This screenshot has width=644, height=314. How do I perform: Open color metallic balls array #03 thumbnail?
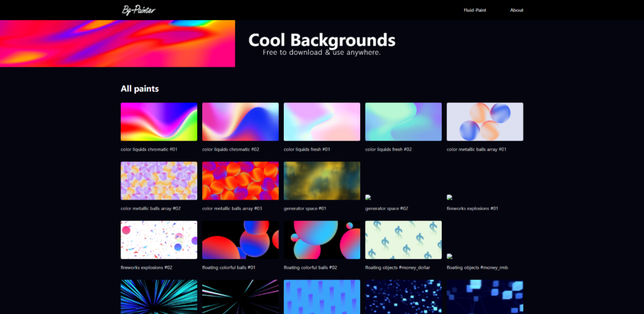pos(240,181)
